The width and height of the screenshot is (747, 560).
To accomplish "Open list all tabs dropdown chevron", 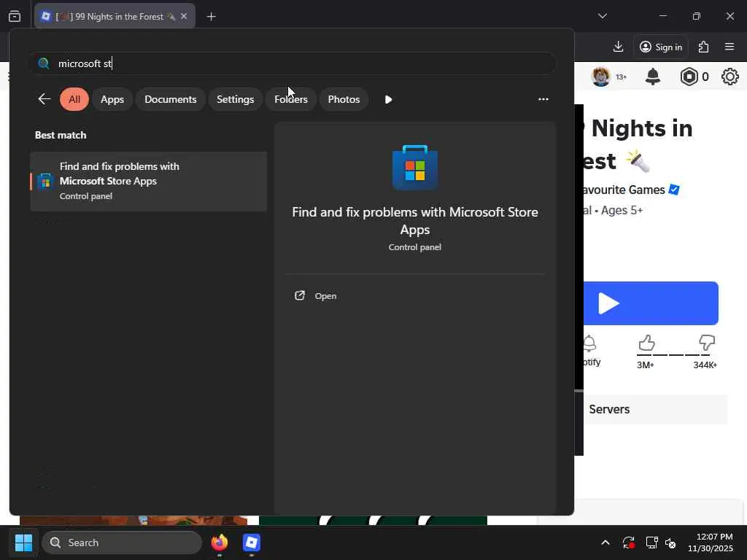I will click(602, 16).
